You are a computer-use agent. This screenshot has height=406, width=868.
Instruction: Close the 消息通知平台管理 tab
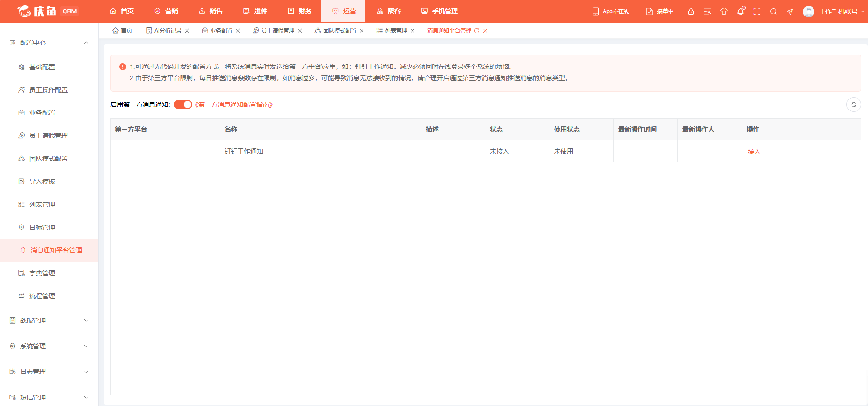[x=485, y=31]
